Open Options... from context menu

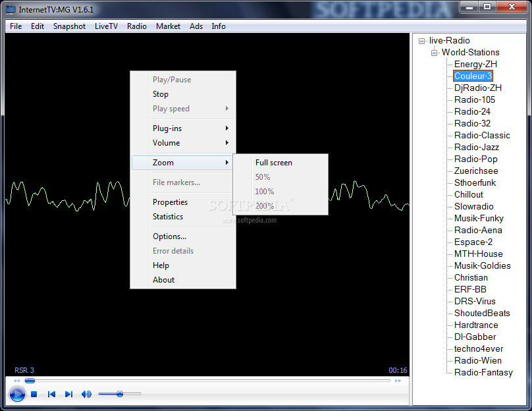183,236
